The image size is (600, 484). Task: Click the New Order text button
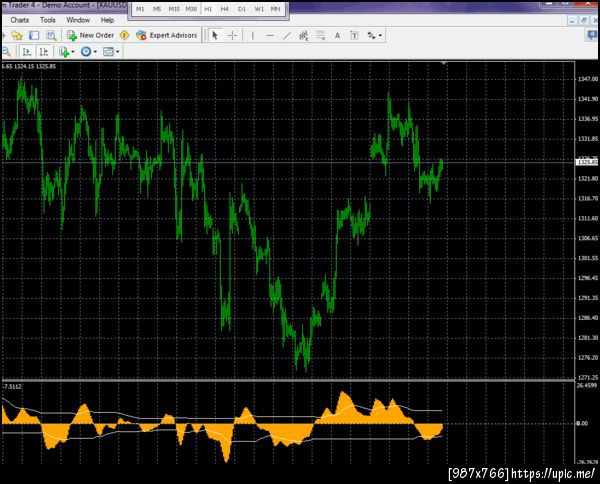pos(97,35)
